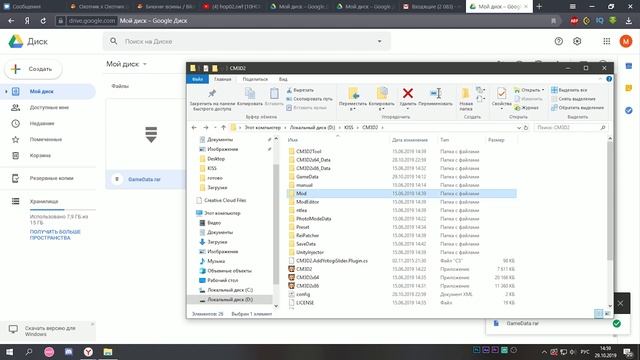Click File Explorer icon in taskbar
This screenshot has height=360, width=640.
point(108,352)
